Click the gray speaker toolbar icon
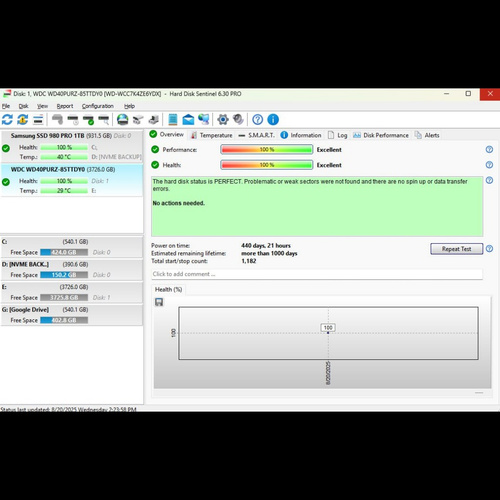The height and width of the screenshot is (500, 500). (x=238, y=119)
